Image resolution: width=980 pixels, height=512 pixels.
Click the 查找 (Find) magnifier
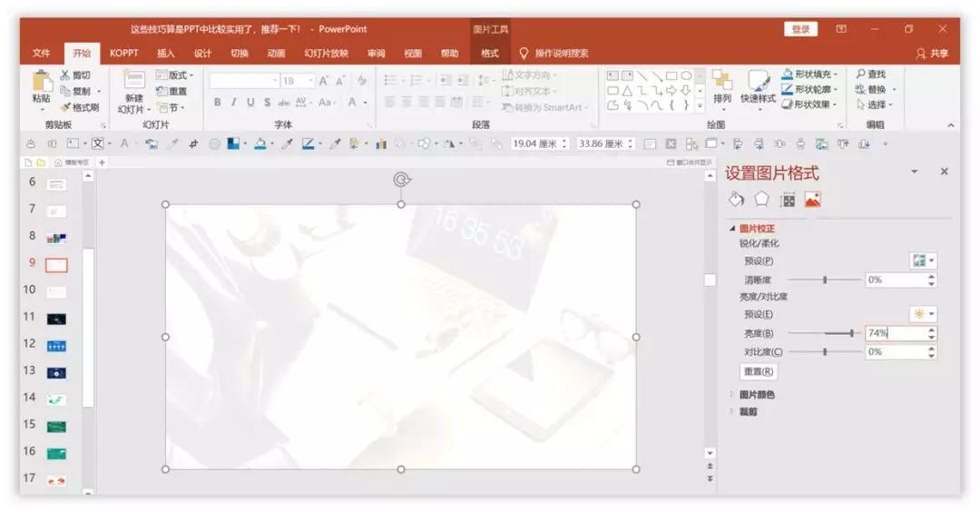pos(860,74)
